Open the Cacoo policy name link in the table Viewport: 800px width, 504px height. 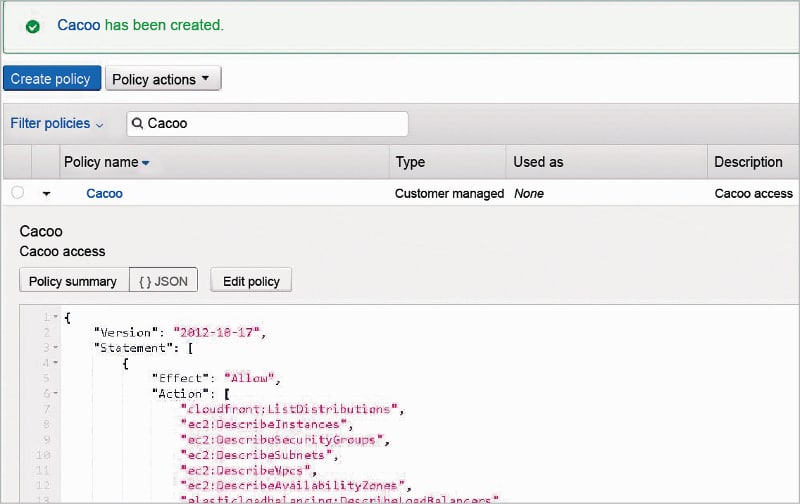coord(104,193)
